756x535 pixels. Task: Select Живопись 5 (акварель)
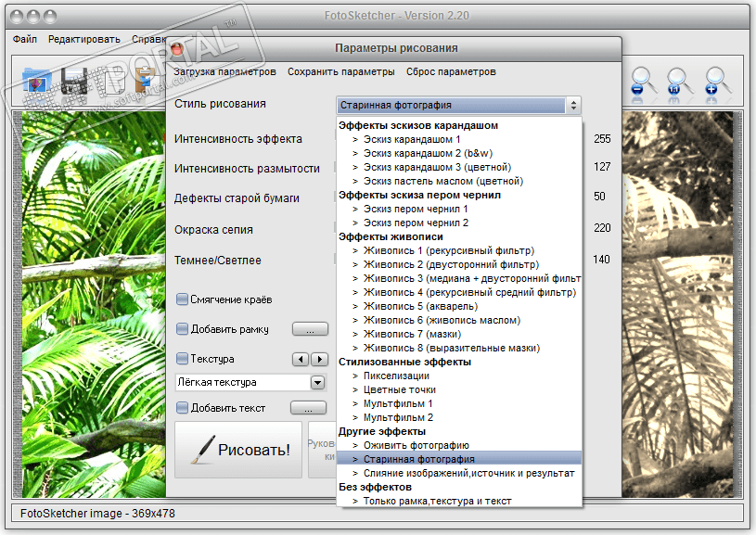(459, 307)
